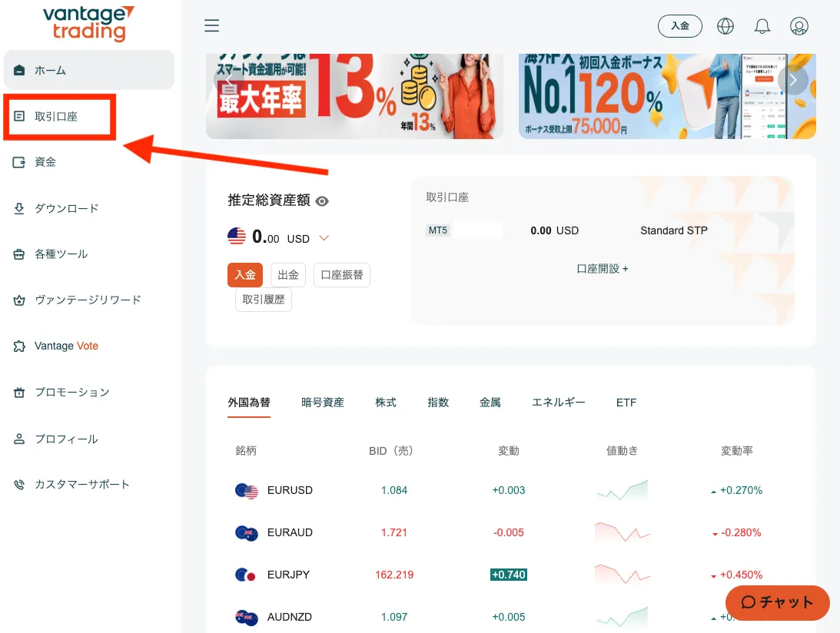
Task: Click the EURUSD +0.270% change rate
Action: click(736, 490)
